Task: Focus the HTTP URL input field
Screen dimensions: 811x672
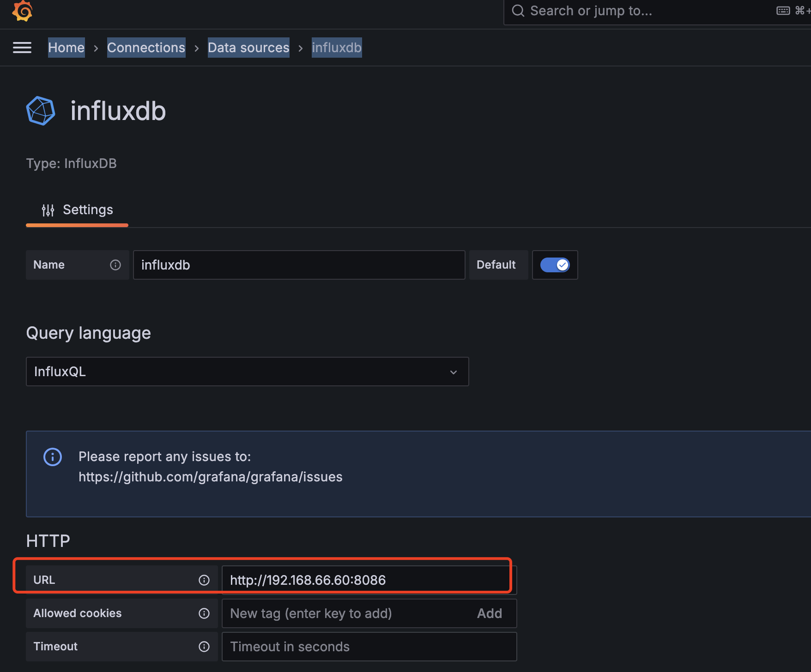Action: pyautogui.click(x=365, y=580)
